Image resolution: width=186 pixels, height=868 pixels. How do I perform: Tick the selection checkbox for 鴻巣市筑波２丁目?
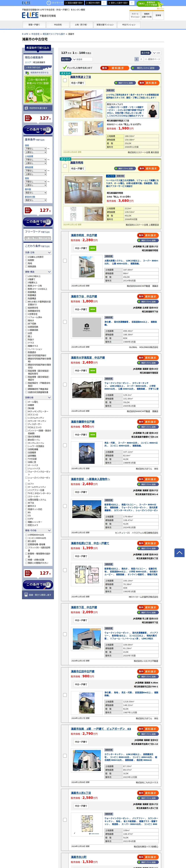[65, 80]
